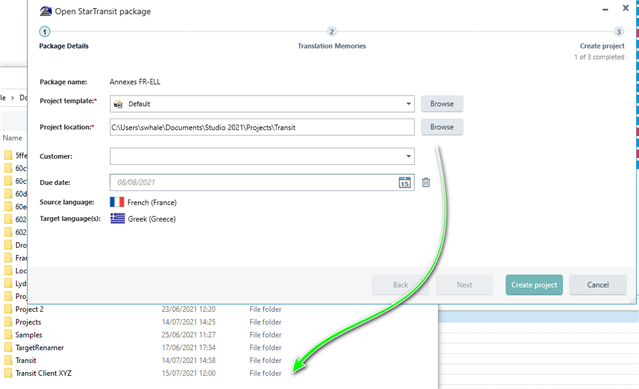Image resolution: width=639 pixels, height=389 pixels.
Task: Select 'Samples' folder name
Action: tap(29, 335)
